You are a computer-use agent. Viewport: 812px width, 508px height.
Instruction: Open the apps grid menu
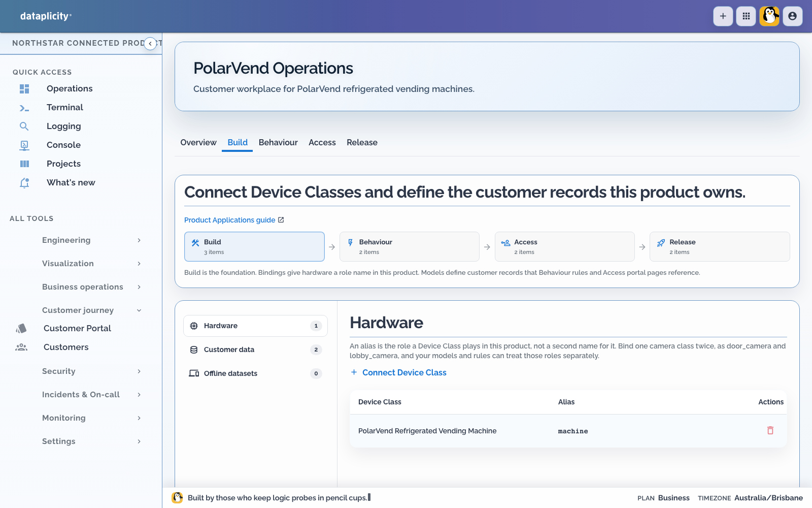pos(746,16)
